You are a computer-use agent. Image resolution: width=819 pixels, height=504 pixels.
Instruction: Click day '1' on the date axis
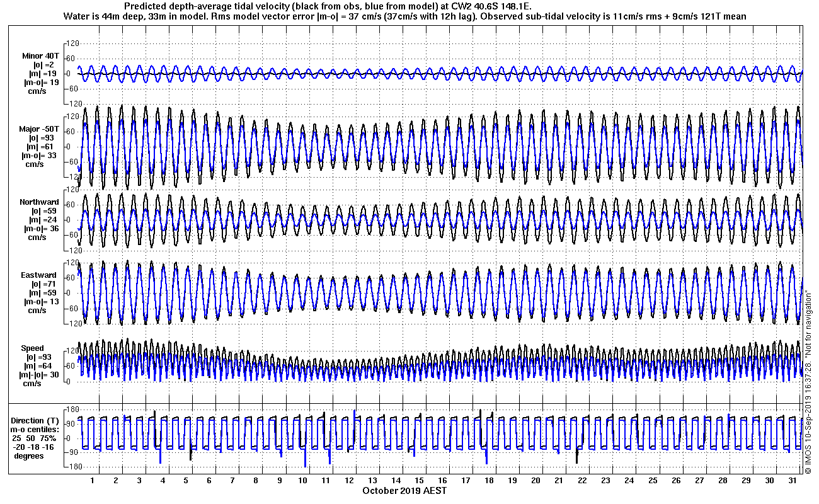pos(92,481)
